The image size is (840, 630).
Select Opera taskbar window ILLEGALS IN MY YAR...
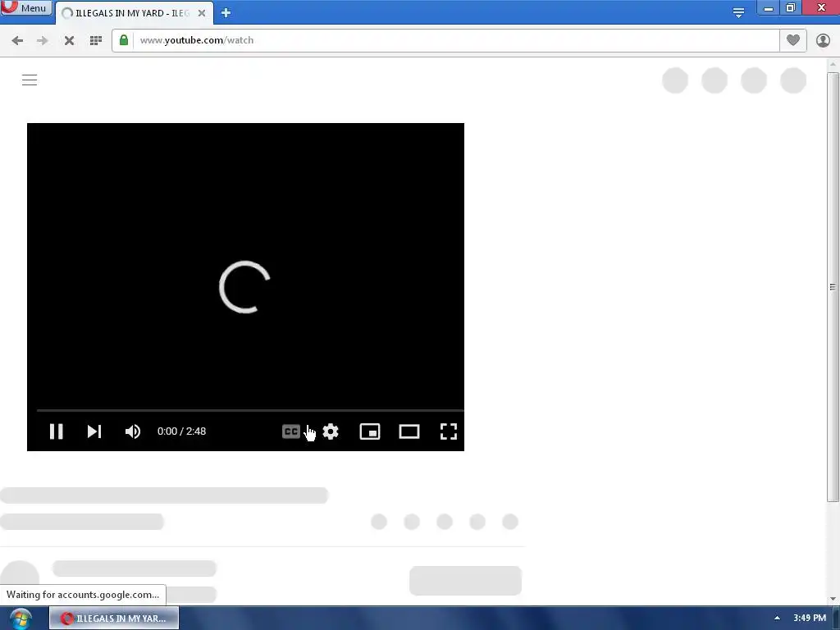(114, 619)
